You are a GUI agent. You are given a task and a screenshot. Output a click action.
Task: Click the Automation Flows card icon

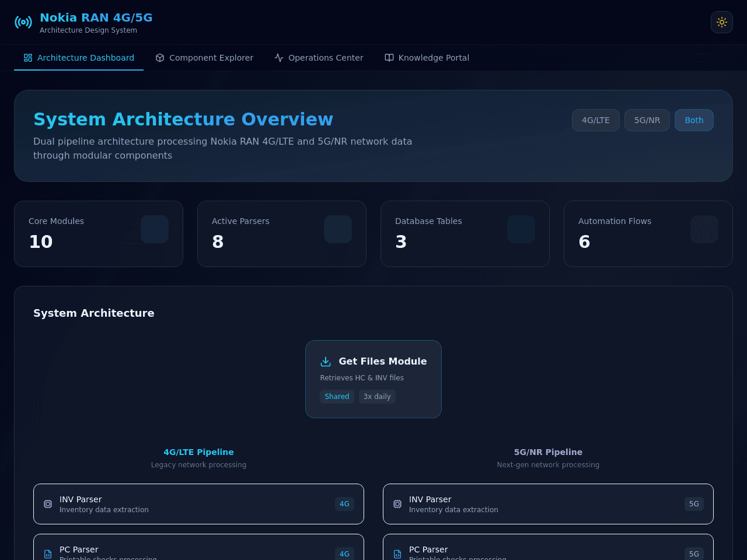tap(704, 229)
